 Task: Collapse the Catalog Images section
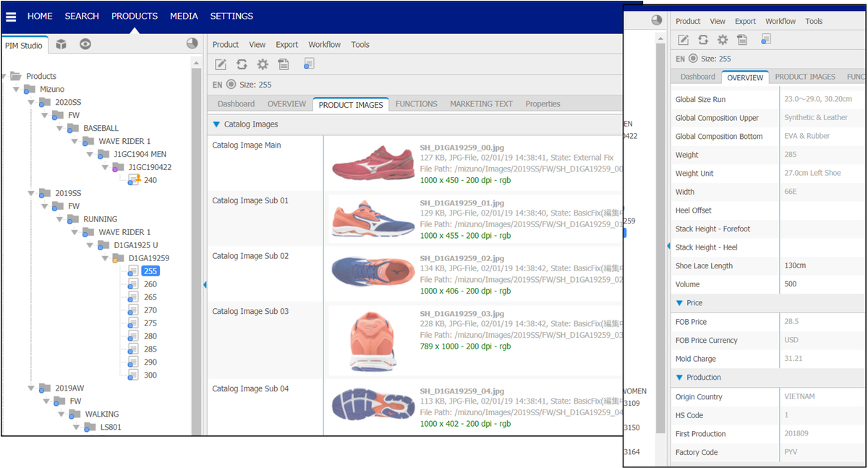point(216,124)
